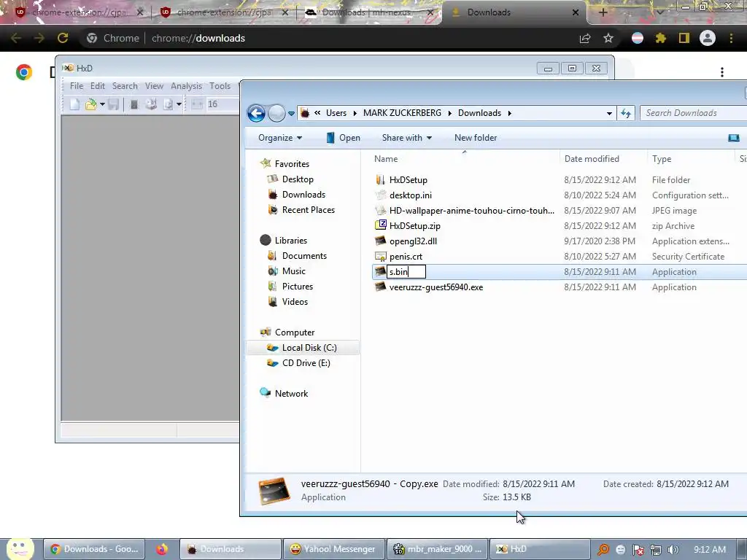Select the HxDSetup folder
The width and height of the screenshot is (747, 560).
click(x=409, y=180)
